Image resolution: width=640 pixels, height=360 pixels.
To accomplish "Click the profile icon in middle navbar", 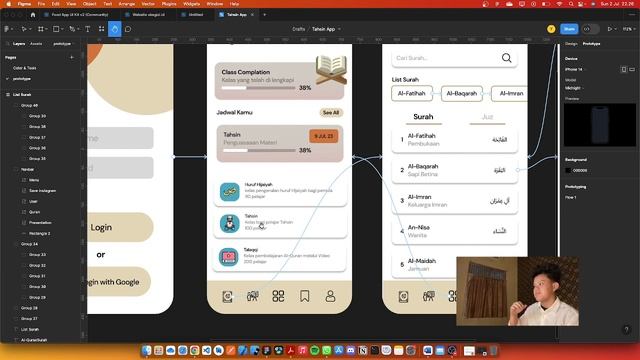I will pyautogui.click(x=330, y=296).
